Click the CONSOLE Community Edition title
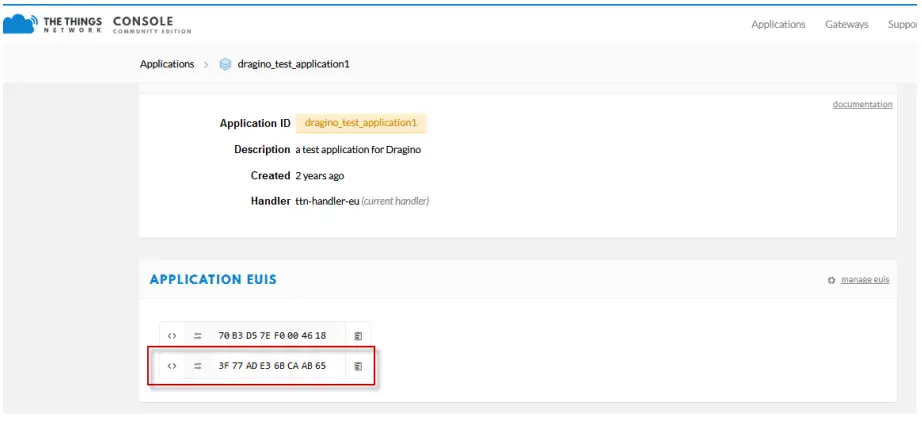 click(152, 25)
